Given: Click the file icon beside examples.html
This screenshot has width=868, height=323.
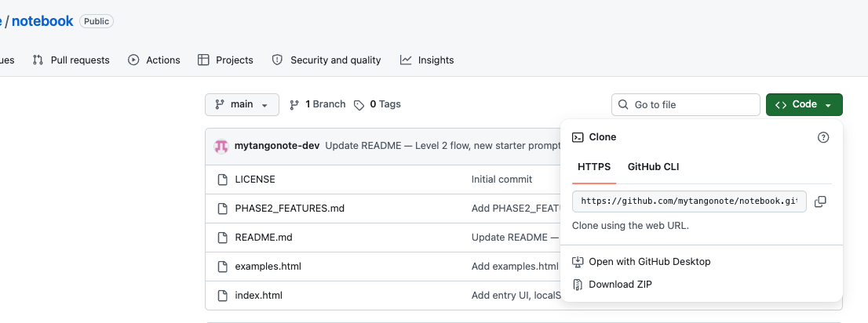Looking at the screenshot, I should 223,267.
